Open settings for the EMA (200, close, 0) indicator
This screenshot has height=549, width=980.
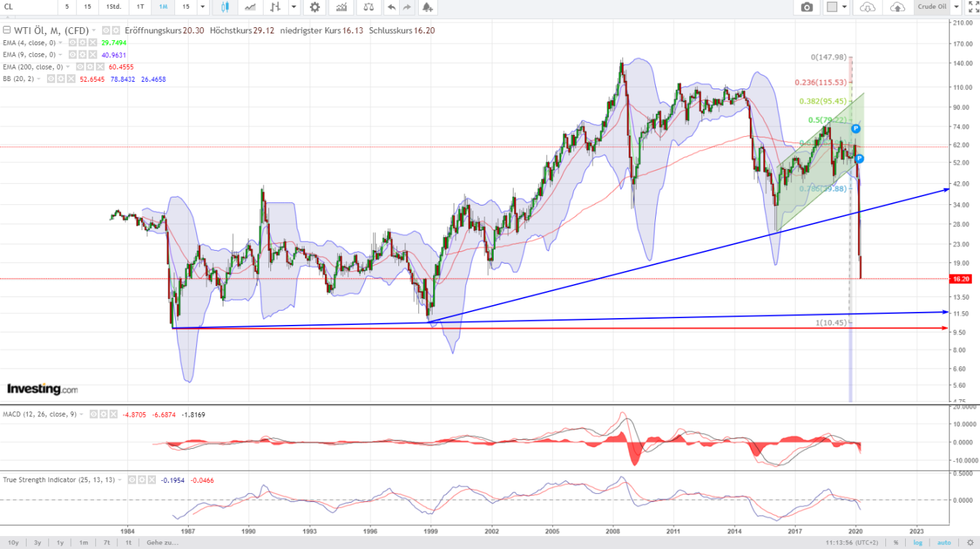pyautogui.click(x=90, y=67)
